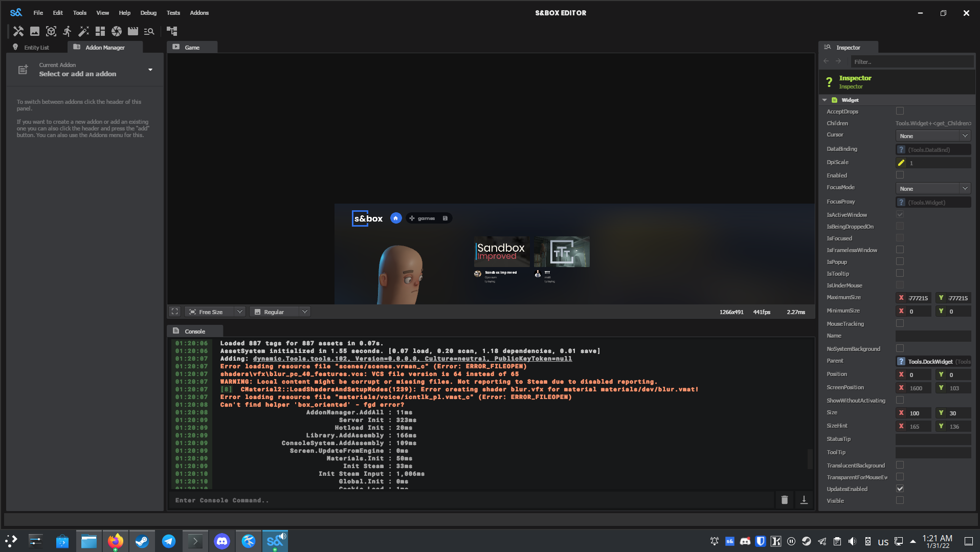
Task: Click the clapperboard cinematics icon
Action: pos(132,31)
